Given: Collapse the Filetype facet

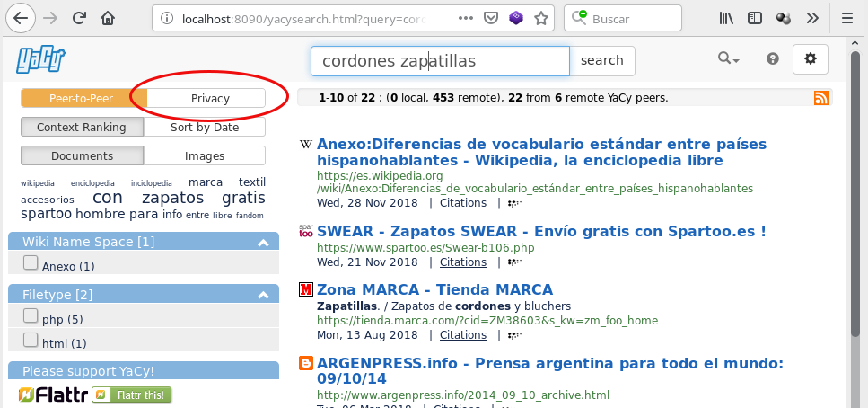Looking at the screenshot, I should [264, 295].
